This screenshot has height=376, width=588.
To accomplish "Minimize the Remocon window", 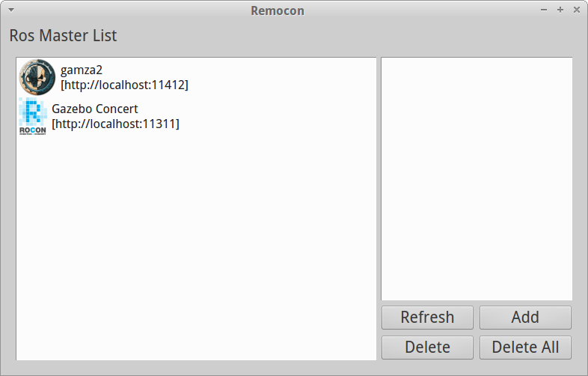I will point(544,10).
